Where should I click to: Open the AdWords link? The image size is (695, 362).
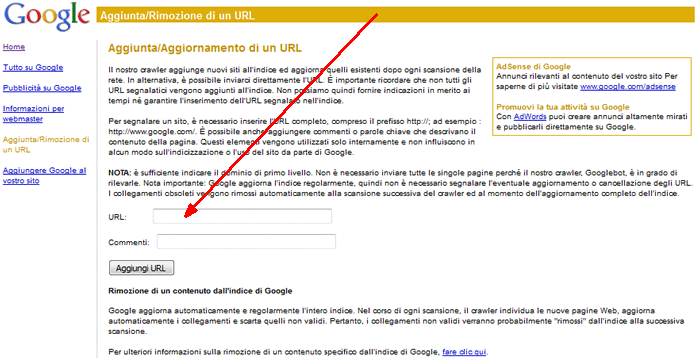tap(530, 117)
